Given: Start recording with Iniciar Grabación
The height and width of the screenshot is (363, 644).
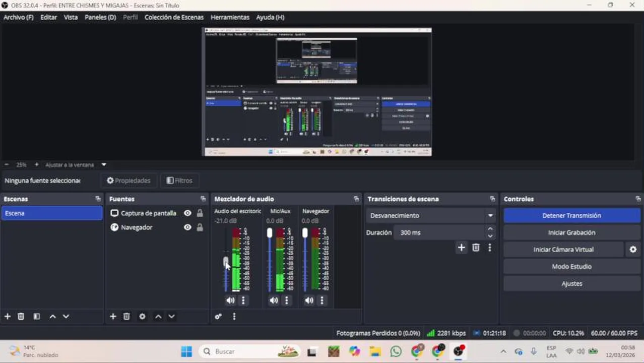Looking at the screenshot, I should tap(571, 232).
